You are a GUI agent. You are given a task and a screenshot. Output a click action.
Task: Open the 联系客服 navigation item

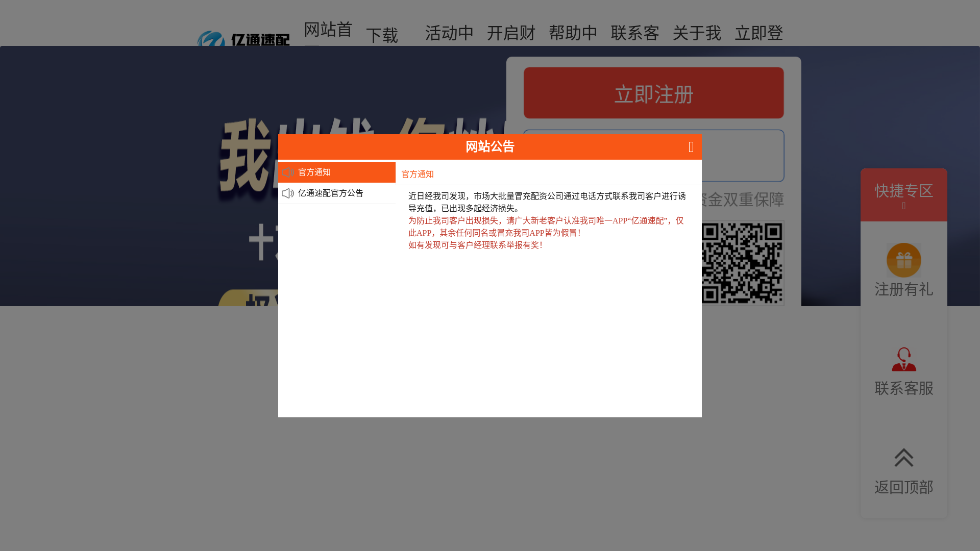point(635,33)
